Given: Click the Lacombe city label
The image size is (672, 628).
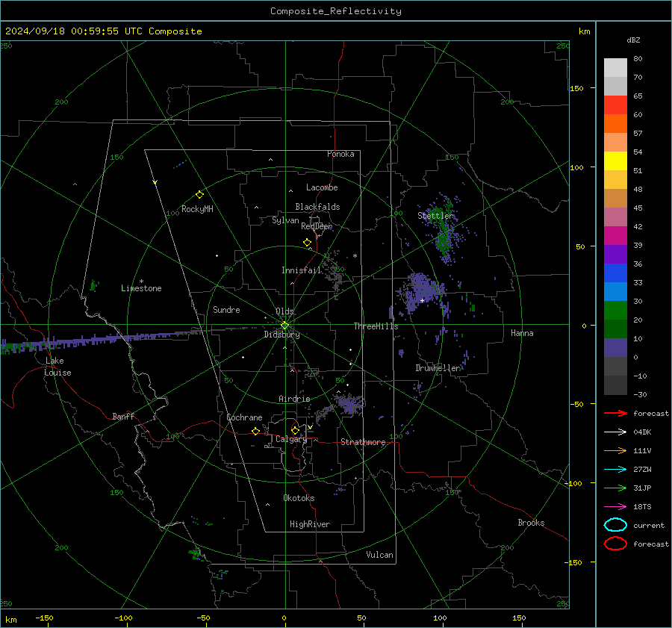Looking at the screenshot, I should click(322, 187).
